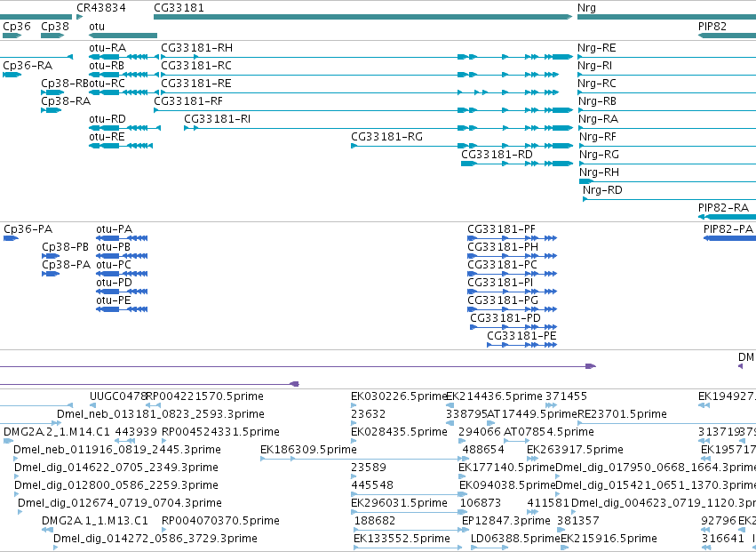Open protein otu-PE
The image size is (756, 552).
122,309
